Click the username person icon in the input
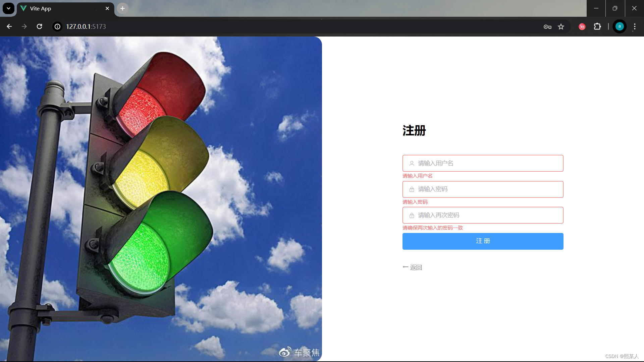Image resolution: width=644 pixels, height=362 pixels. pyautogui.click(x=412, y=163)
